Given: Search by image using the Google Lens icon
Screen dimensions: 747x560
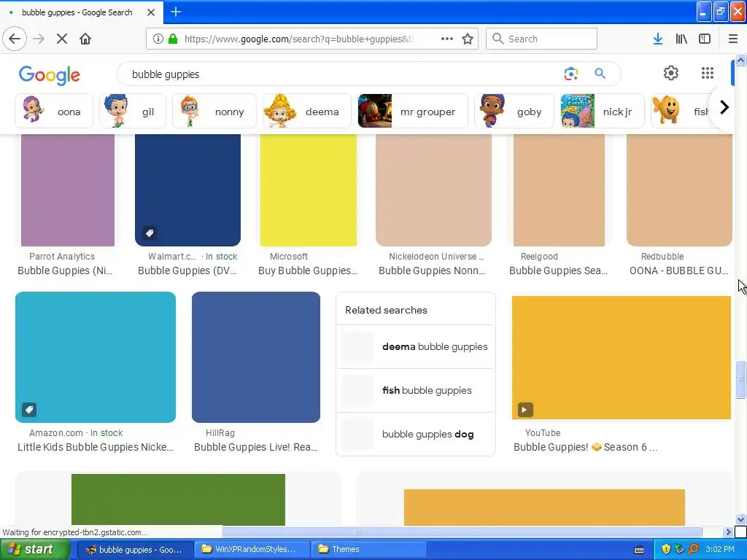Looking at the screenshot, I should 570,74.
